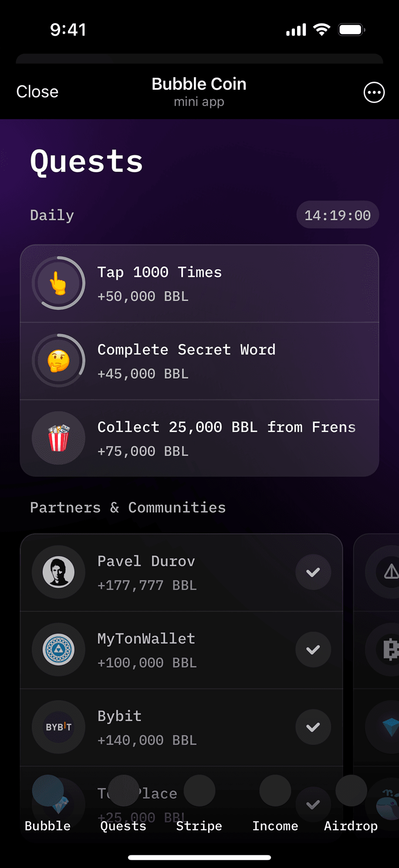Viewport: 399px width, 868px height.
Task: Tap the pointing finger quest icon
Action: 58,283
